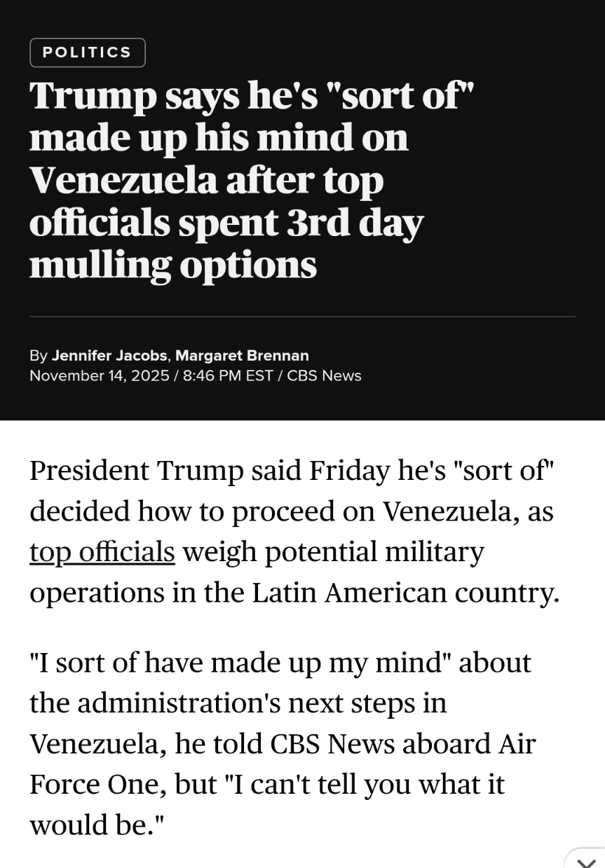The height and width of the screenshot is (868, 605).
Task: Click the November 14, 2025 publish date
Action: tap(99, 376)
